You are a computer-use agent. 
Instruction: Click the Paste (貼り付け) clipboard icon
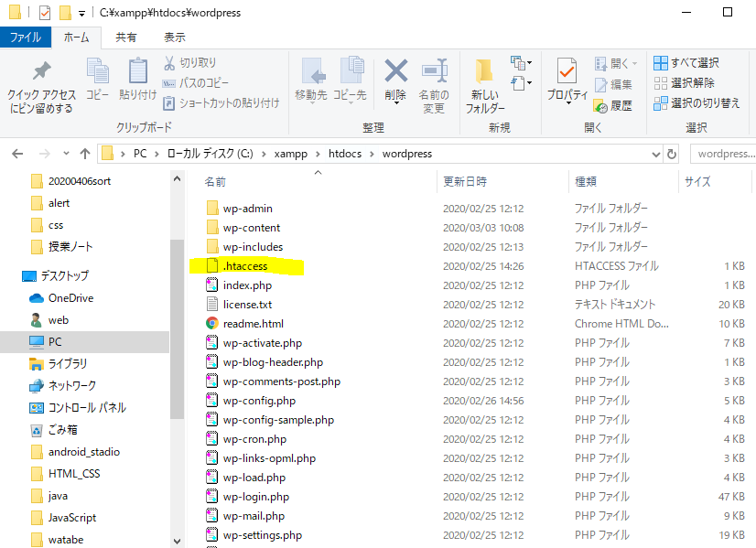[x=138, y=70]
